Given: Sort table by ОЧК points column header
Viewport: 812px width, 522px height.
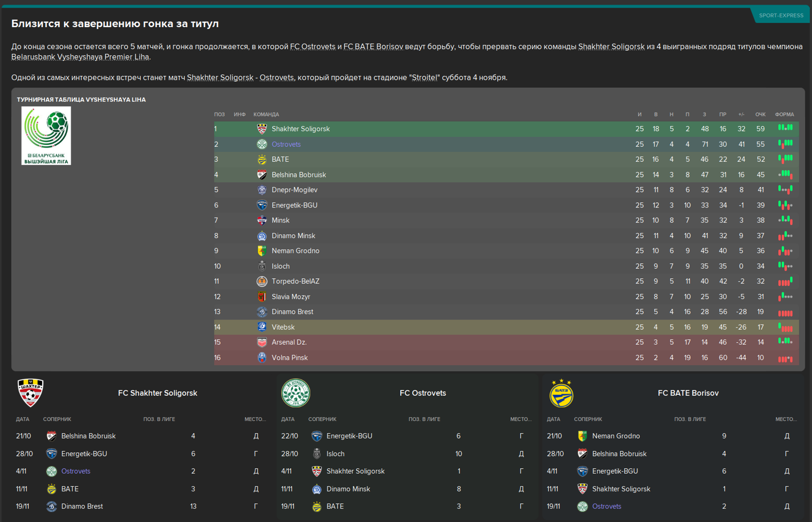Looking at the screenshot, I should point(760,115).
